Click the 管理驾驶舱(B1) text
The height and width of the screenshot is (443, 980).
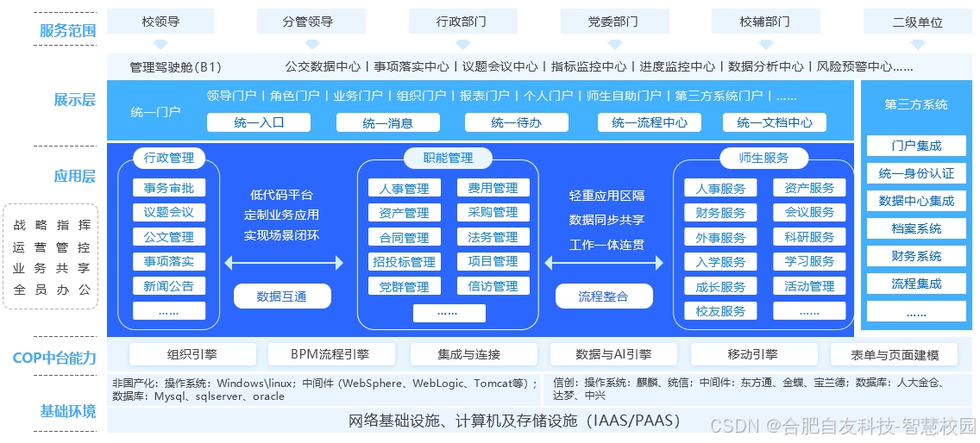(176, 67)
